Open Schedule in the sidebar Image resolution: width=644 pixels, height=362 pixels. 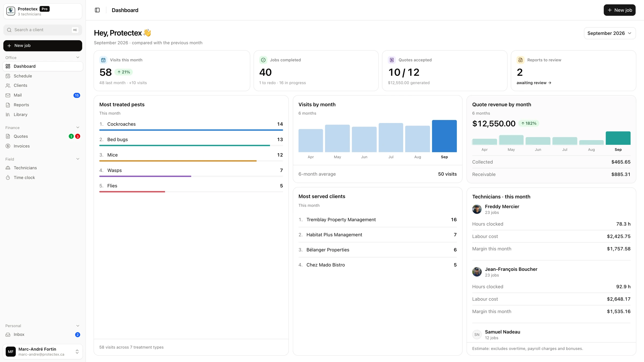[x=43, y=76]
